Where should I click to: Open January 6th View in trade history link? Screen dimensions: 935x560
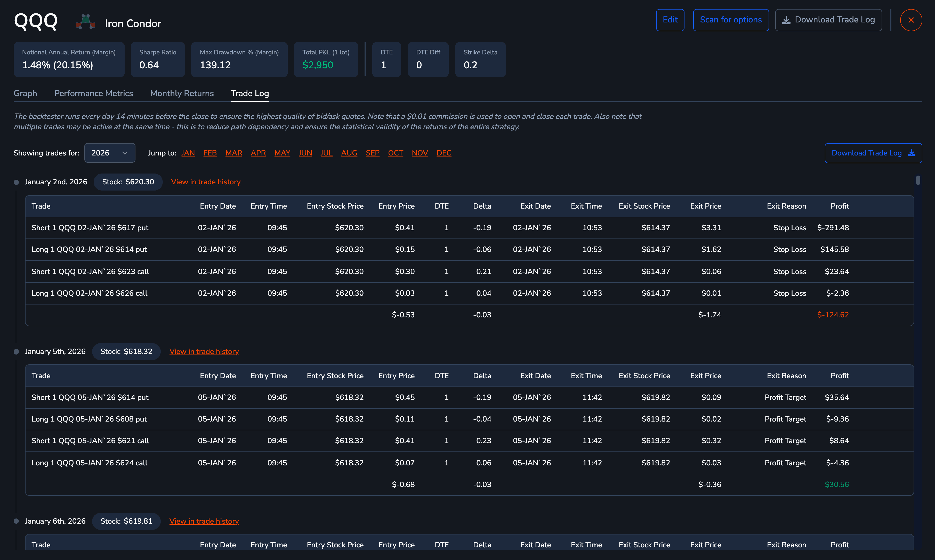click(204, 521)
